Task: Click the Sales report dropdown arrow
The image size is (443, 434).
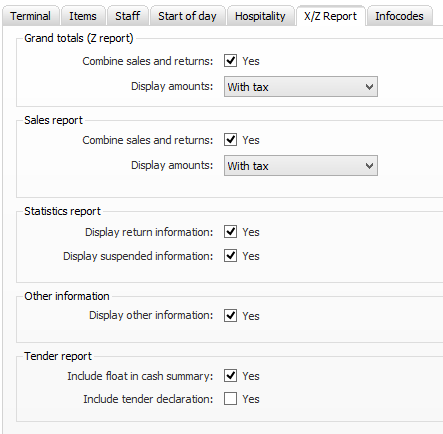Action: [369, 166]
